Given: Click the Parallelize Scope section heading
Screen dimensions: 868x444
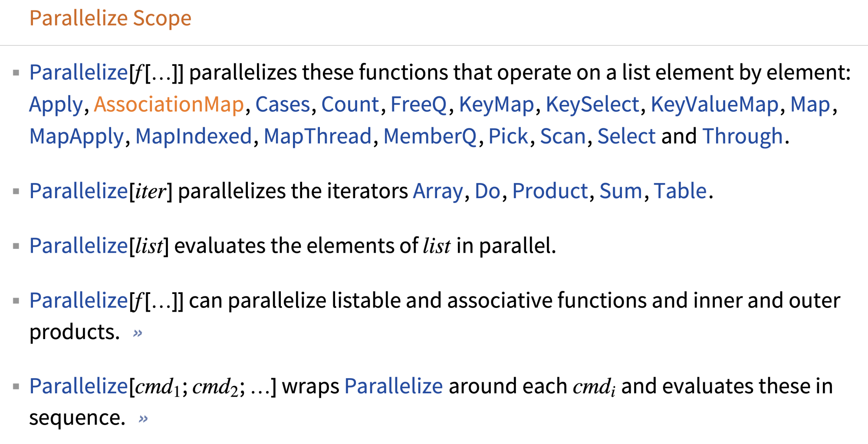Looking at the screenshot, I should [x=110, y=19].
